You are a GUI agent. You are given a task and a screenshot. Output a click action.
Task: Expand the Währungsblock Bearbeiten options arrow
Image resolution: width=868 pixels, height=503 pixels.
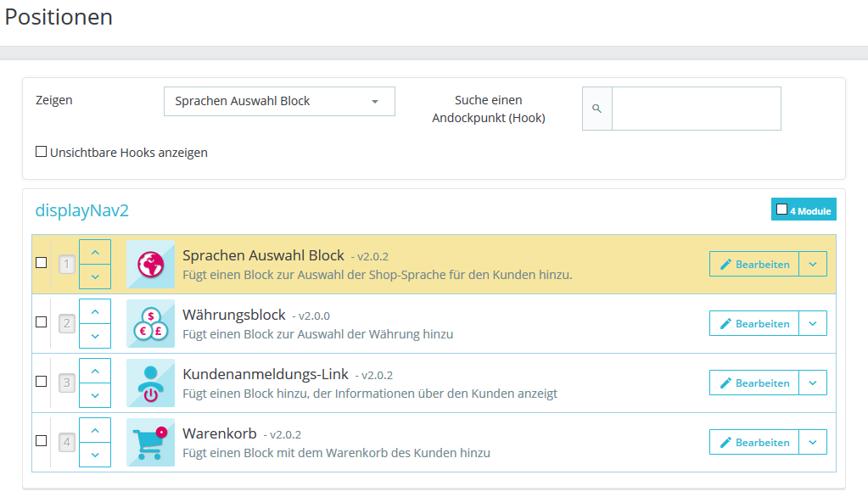tap(813, 324)
